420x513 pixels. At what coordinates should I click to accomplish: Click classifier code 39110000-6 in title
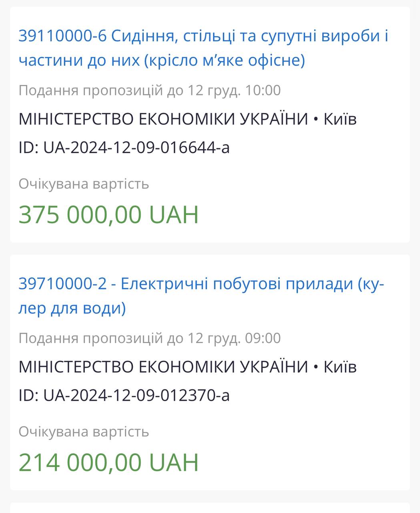point(62,36)
